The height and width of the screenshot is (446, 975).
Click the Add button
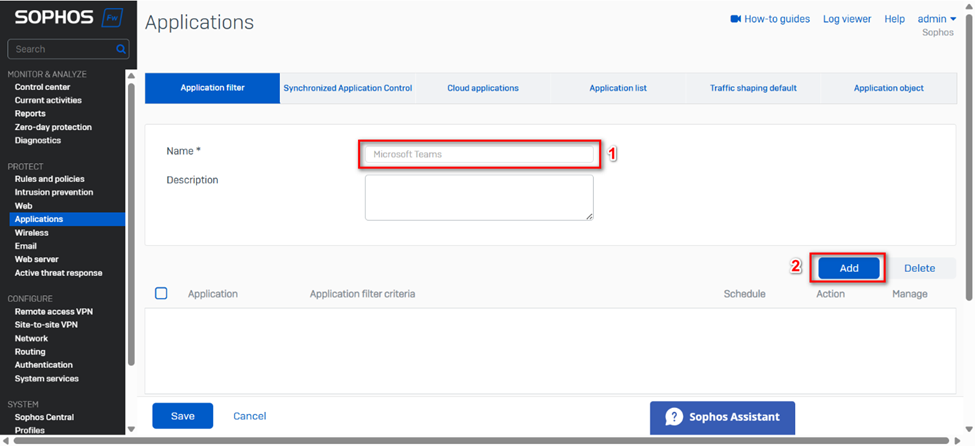point(848,268)
